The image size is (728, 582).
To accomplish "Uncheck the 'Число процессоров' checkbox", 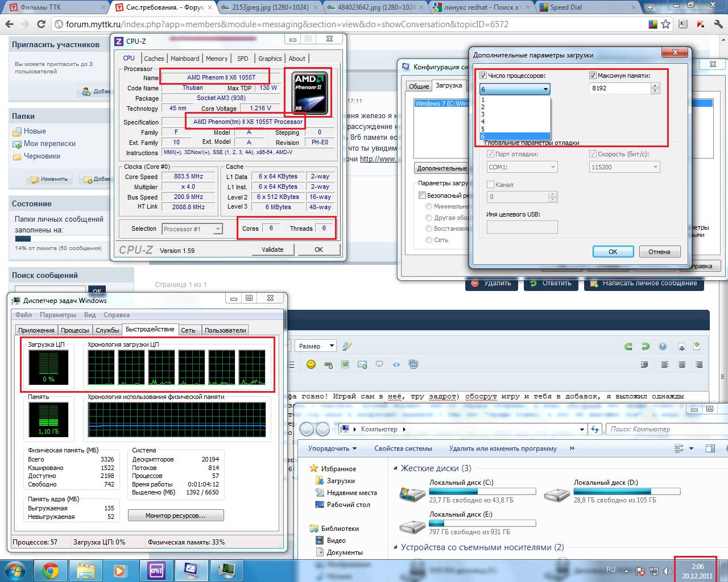I will pyautogui.click(x=483, y=76).
